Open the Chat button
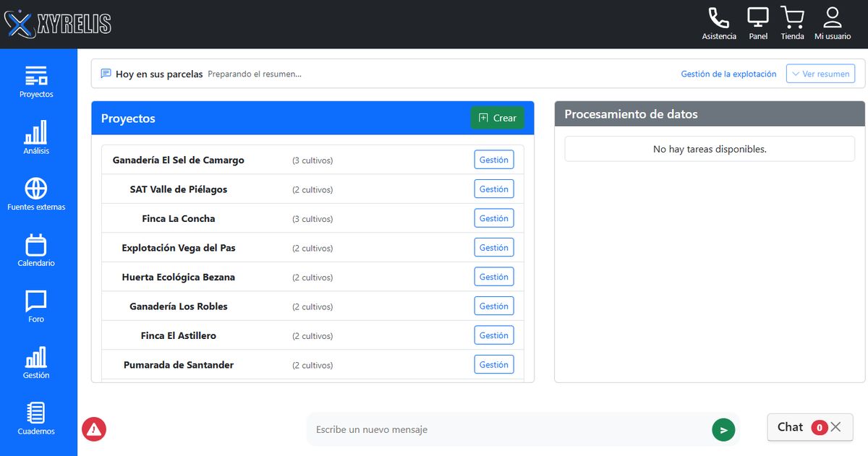 click(x=810, y=427)
